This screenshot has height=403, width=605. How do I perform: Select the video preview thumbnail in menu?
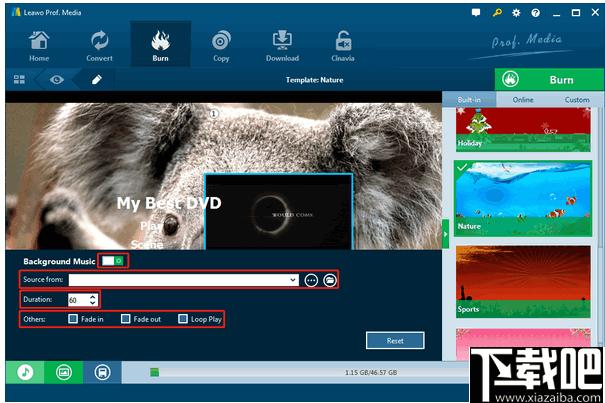pyautogui.click(x=279, y=212)
